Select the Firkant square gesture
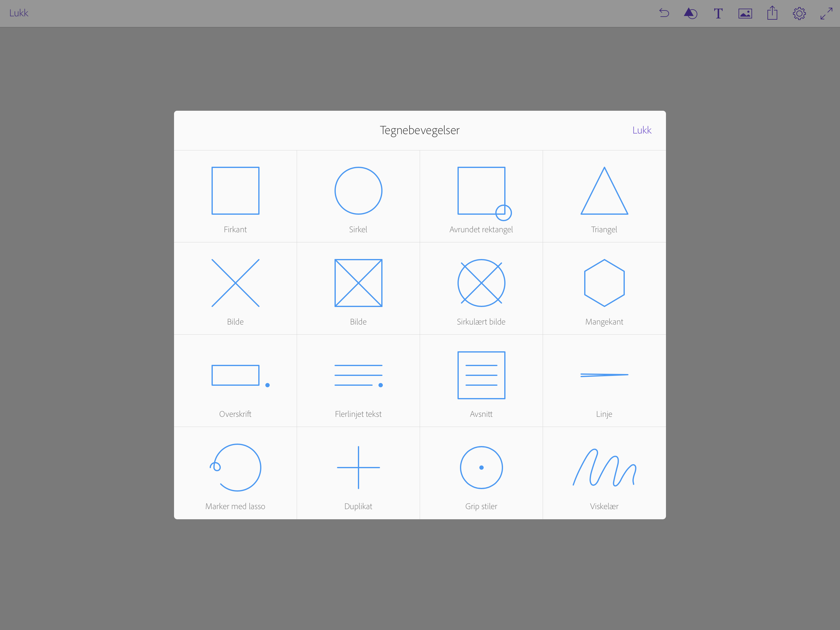The width and height of the screenshot is (840, 630). pos(235,197)
